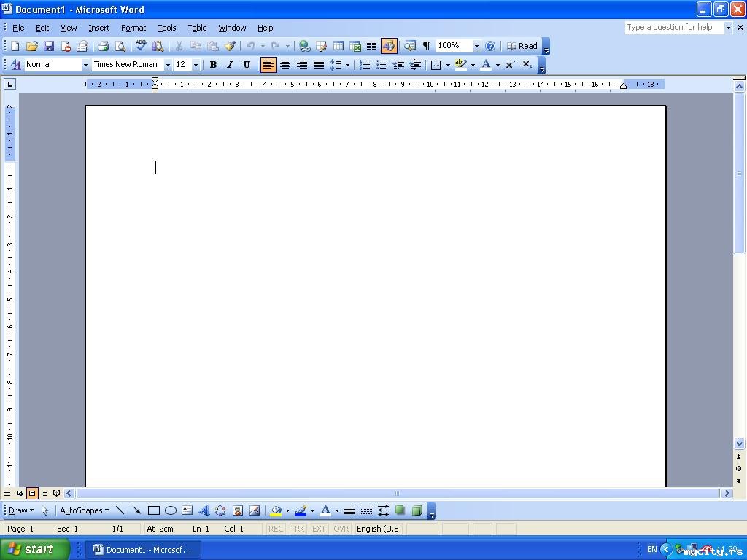Open the Draw menu dropdown
The width and height of the screenshot is (747, 560).
(x=21, y=510)
